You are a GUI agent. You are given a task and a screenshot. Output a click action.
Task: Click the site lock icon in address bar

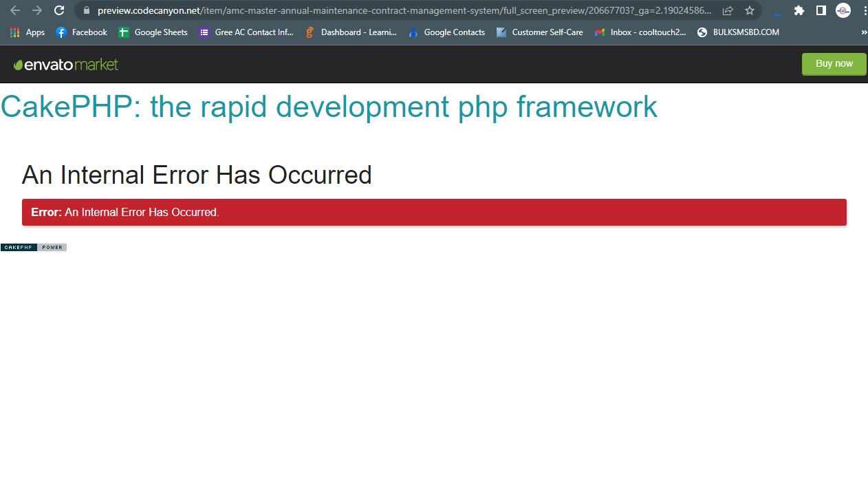[x=86, y=10]
